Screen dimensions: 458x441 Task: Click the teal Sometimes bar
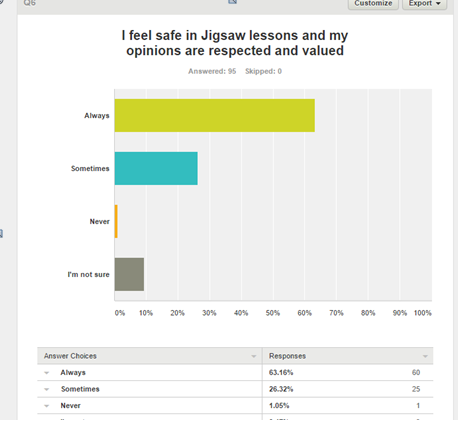(156, 168)
